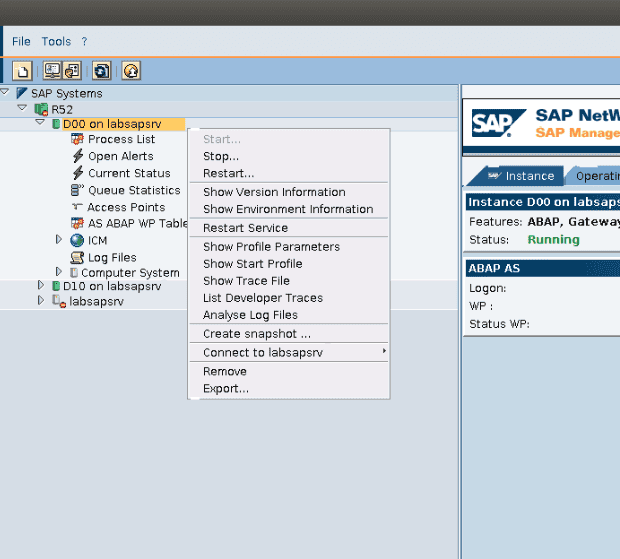Choose Stop... from the context menu
The image size is (620, 559).
289,157
